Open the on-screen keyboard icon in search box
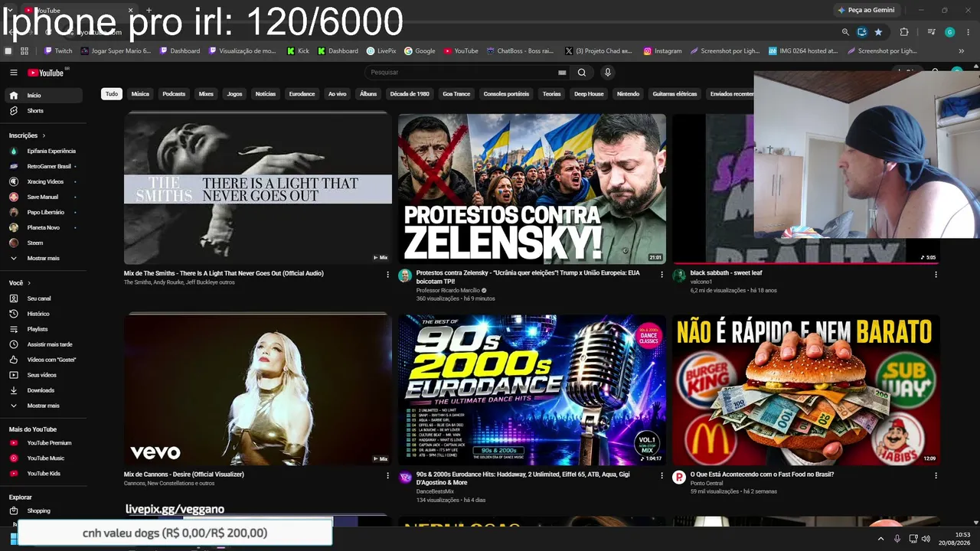The image size is (980, 551). [562, 73]
